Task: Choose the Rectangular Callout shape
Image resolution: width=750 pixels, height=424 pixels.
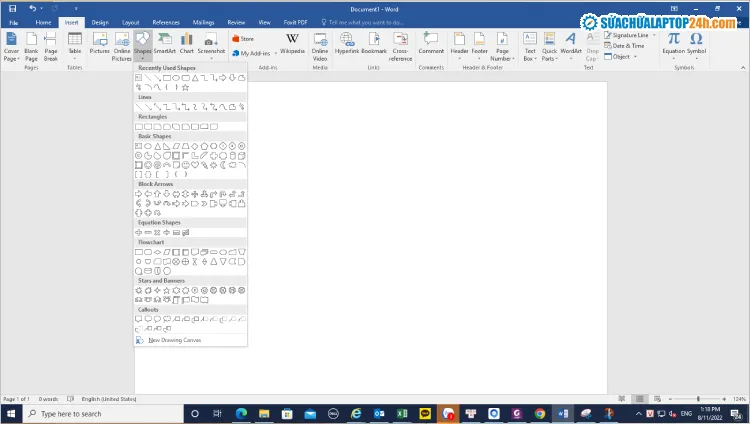Action: tap(138, 319)
